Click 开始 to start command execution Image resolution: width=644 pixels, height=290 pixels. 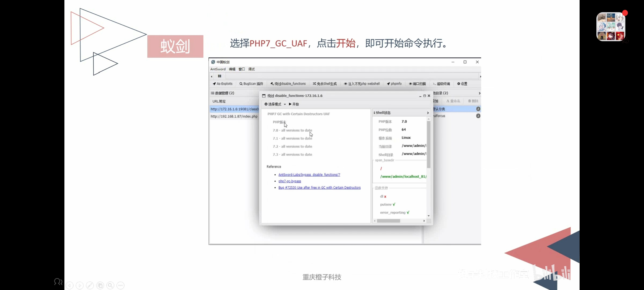293,104
